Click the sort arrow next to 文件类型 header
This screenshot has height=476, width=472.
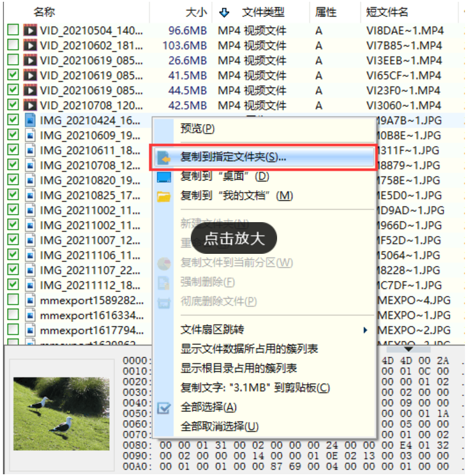pyautogui.click(x=224, y=12)
